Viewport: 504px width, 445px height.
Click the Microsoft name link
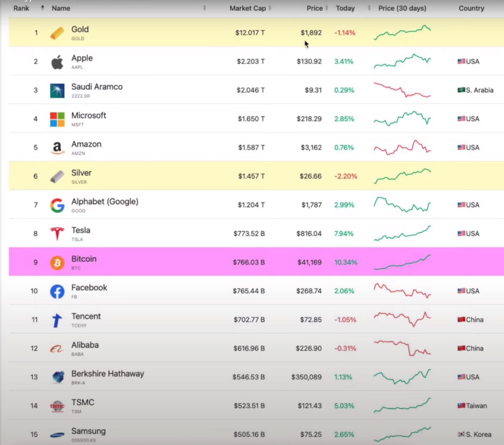pyautogui.click(x=89, y=115)
